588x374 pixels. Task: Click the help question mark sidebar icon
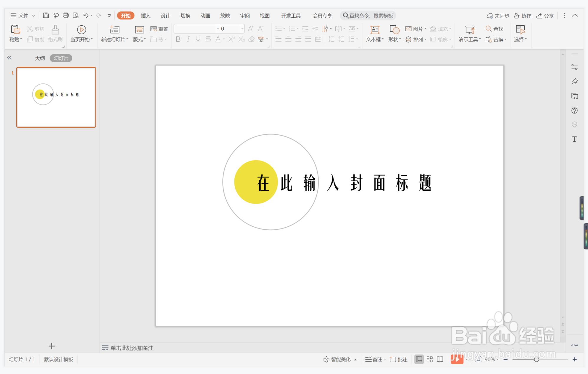click(574, 111)
